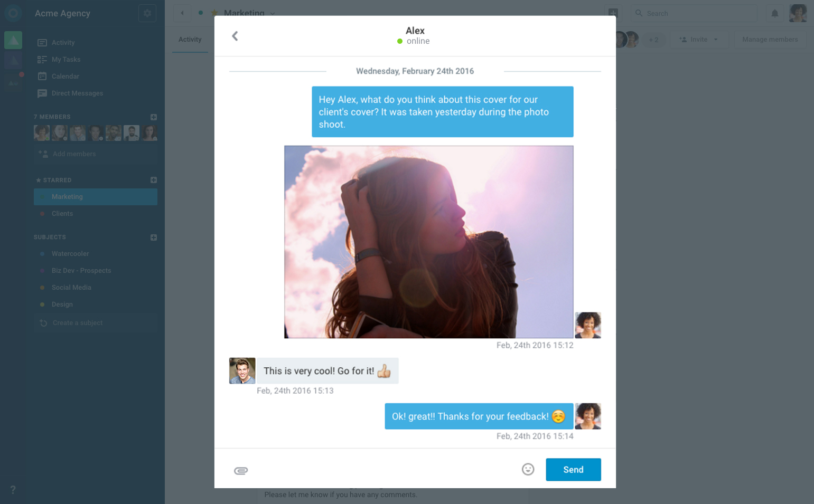This screenshot has height=504, width=814.
Task: Add a member with the plus icon
Action: pyautogui.click(x=154, y=117)
